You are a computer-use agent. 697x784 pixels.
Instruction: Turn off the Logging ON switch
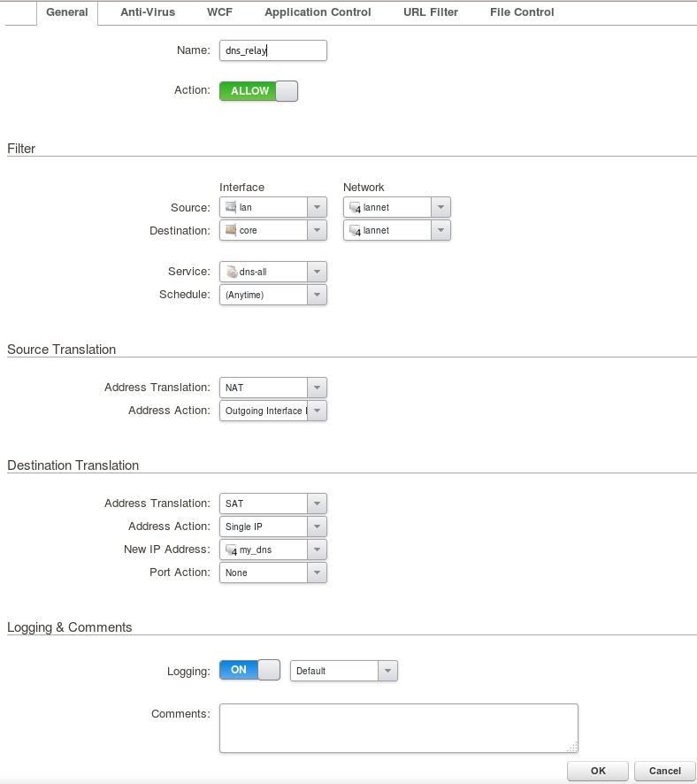tap(249, 670)
